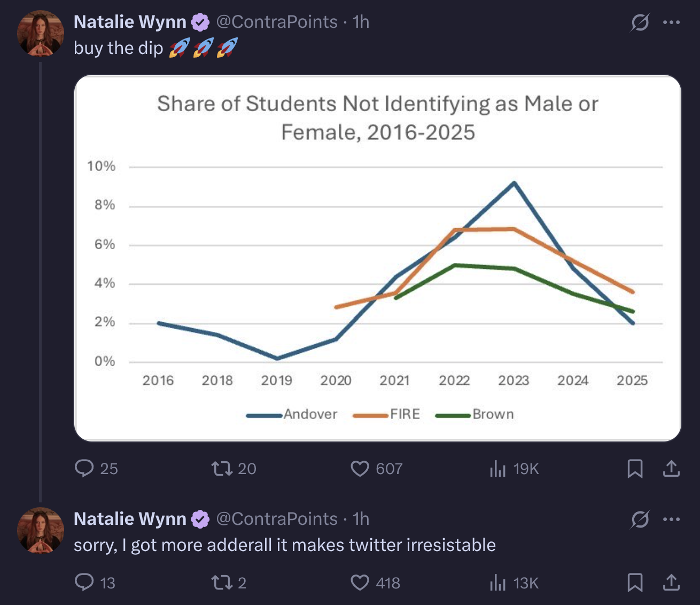
Task: View analytics for the 13K views tweet
Action: [497, 583]
